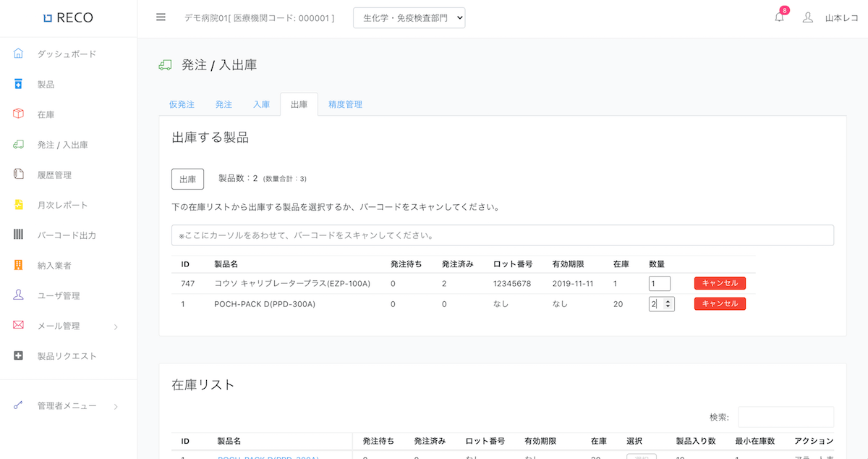Image resolution: width=868 pixels, height=459 pixels.
Task: Expand the メール管理 submenu chevron
Action: [x=116, y=327]
